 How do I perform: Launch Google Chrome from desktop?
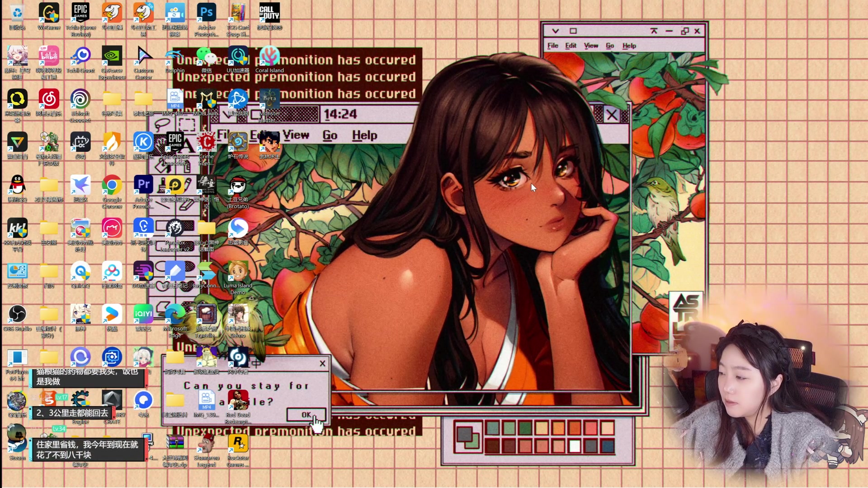112,192
